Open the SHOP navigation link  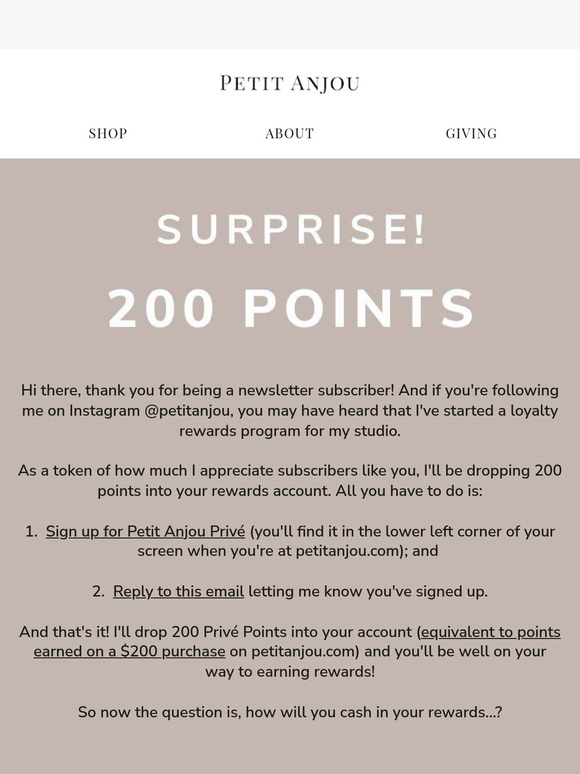tap(108, 133)
